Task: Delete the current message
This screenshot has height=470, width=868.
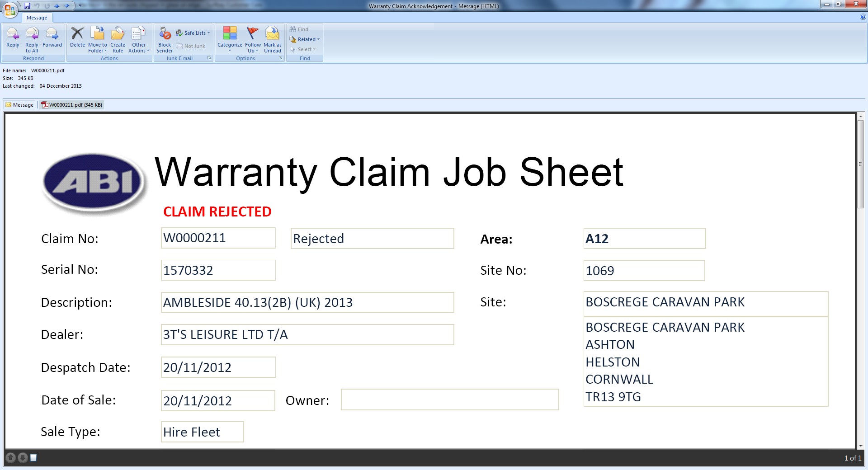Action: (x=77, y=38)
